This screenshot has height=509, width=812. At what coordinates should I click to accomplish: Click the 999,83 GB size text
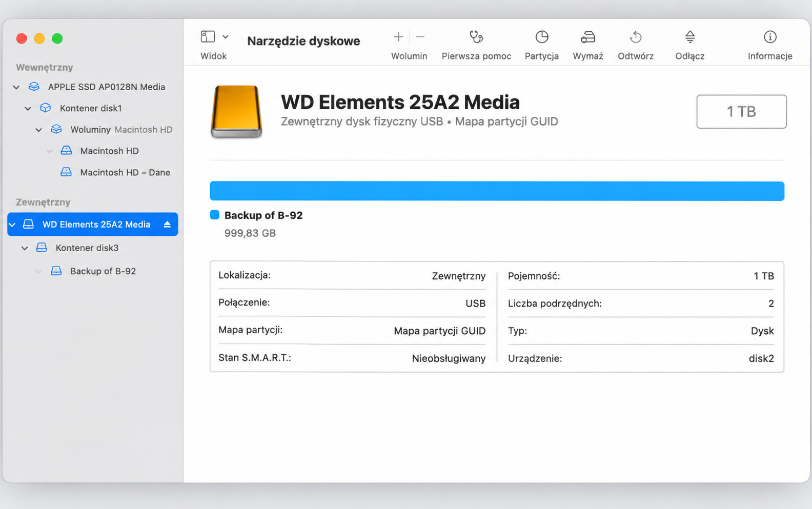pos(250,233)
